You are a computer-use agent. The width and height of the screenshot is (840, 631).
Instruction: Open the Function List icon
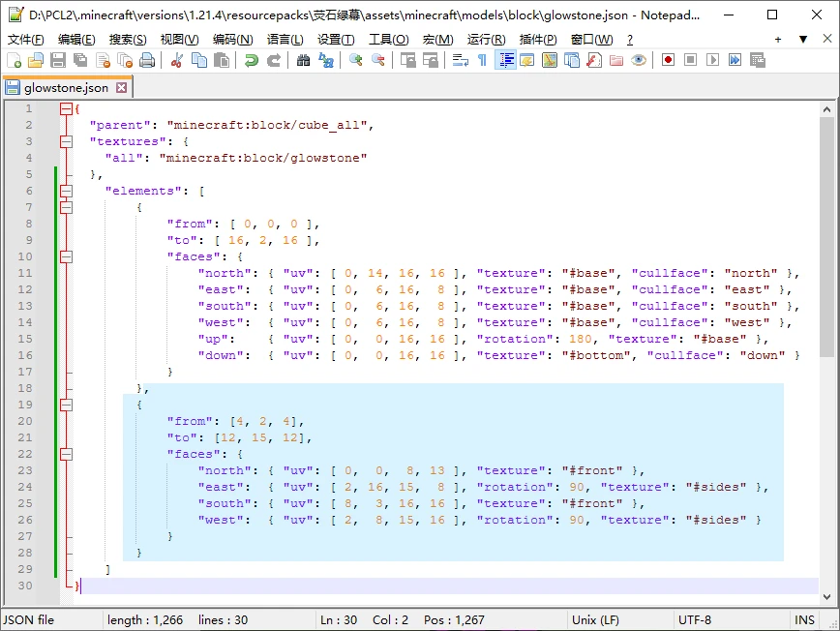coord(594,60)
